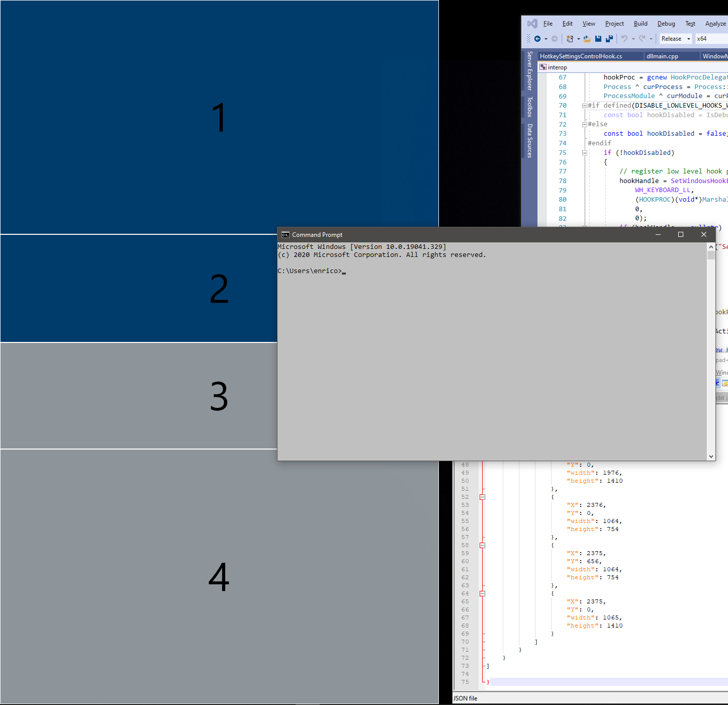Click the WH_KEYBOARD_LL code text
728x705 pixels.
pos(663,190)
